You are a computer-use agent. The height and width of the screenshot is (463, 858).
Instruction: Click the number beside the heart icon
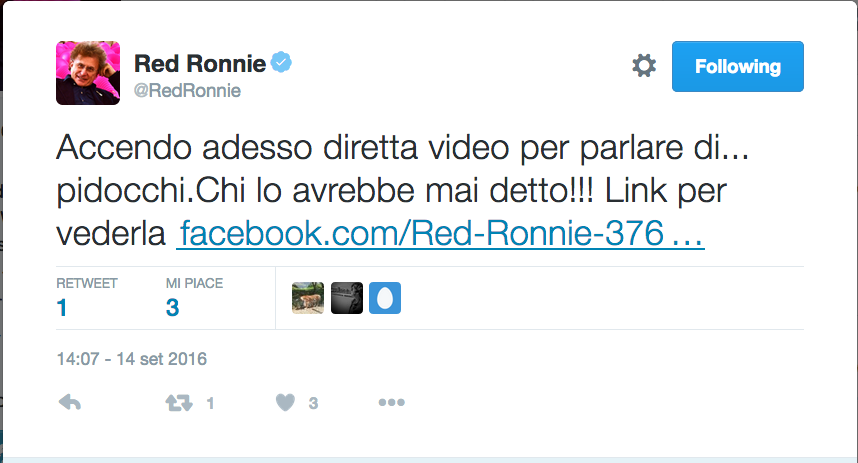[x=313, y=403]
